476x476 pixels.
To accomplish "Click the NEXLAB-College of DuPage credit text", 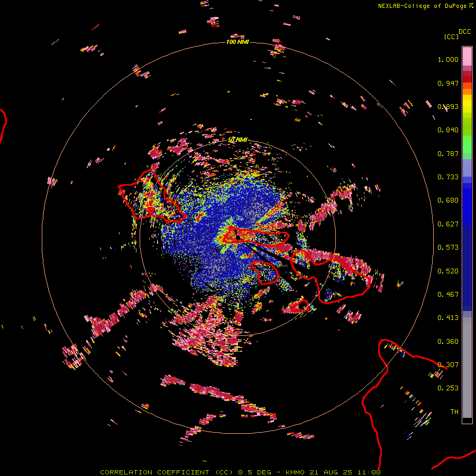I will [x=422, y=6].
